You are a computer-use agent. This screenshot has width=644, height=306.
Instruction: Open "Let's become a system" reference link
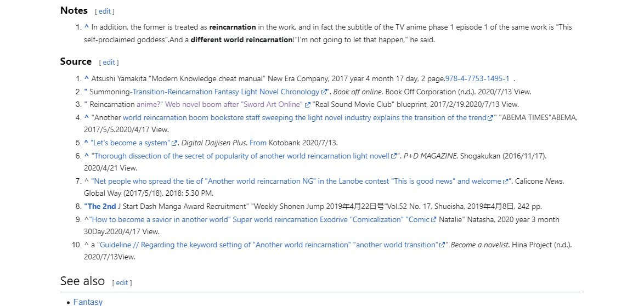coord(131,143)
